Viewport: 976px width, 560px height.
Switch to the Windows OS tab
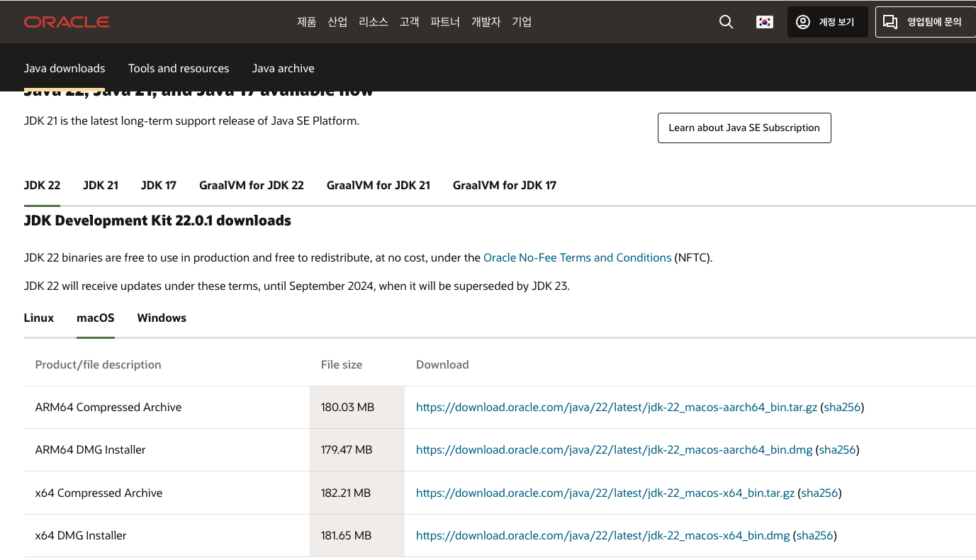[x=162, y=318]
